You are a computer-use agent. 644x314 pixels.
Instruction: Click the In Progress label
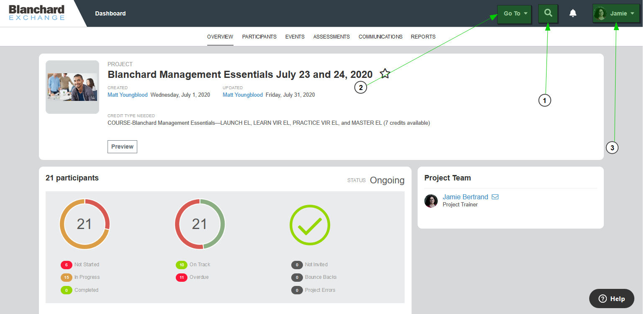tap(87, 277)
